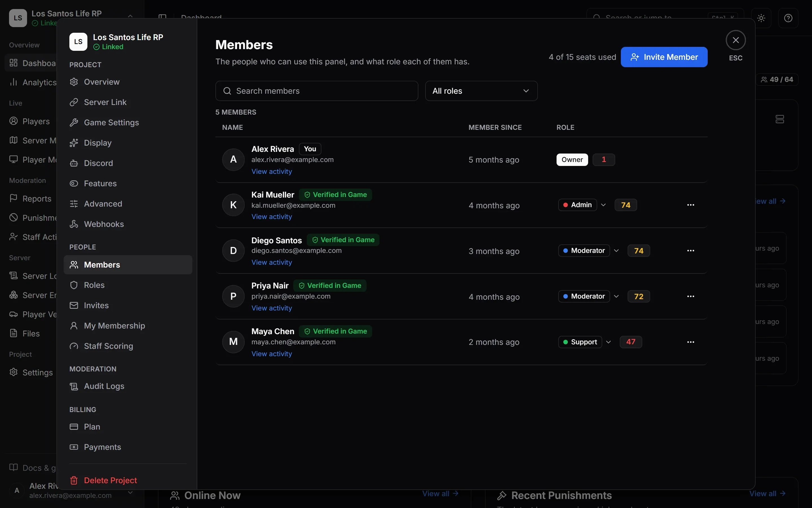Click the Server Link chain icon
This screenshot has width=812, height=508.
click(74, 102)
